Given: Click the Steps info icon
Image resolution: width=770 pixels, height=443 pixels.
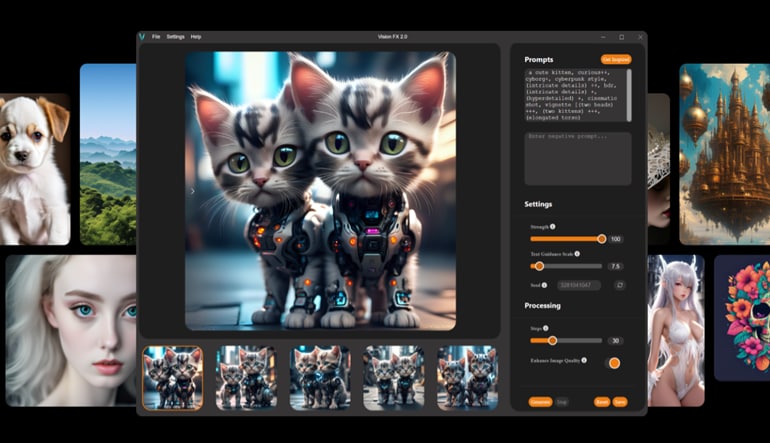Looking at the screenshot, I should pyautogui.click(x=546, y=328).
